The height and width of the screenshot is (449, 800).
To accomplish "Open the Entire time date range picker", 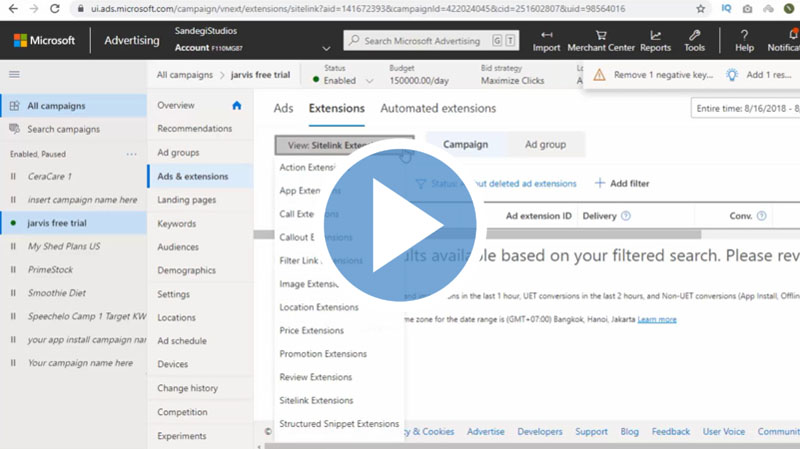I will point(745,109).
